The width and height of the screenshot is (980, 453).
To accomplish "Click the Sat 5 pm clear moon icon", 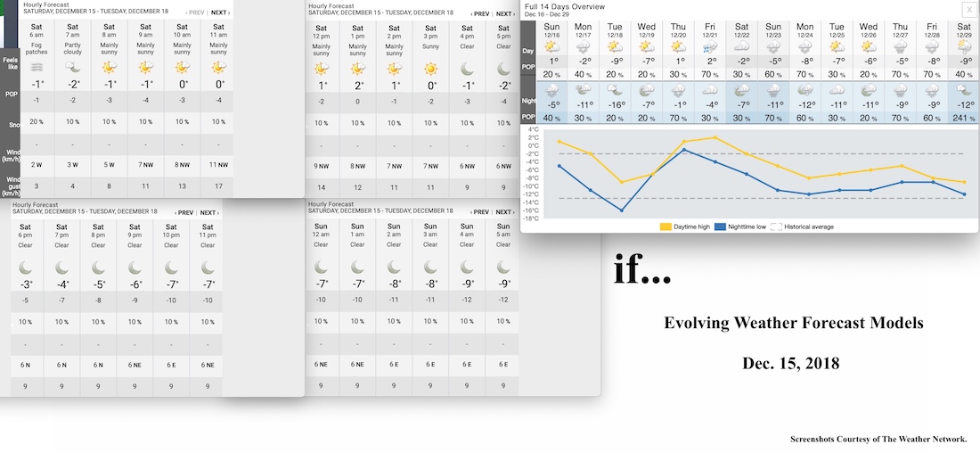I will pos(503,68).
